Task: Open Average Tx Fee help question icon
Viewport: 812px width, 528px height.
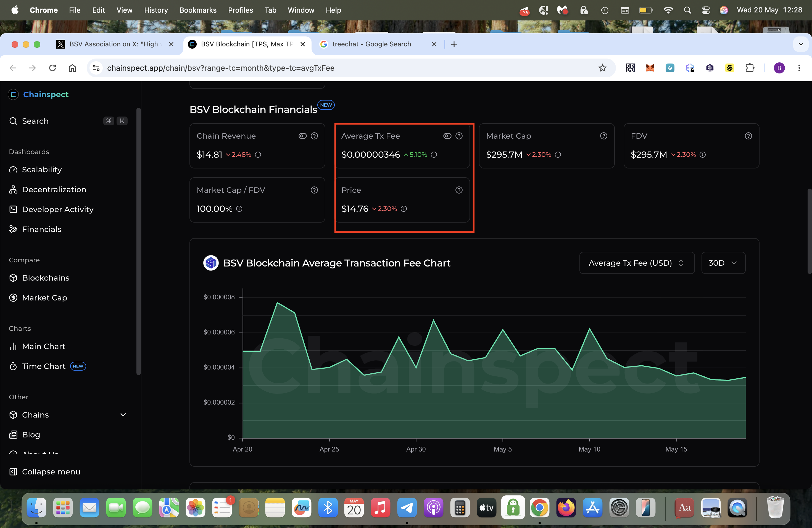Action: pos(459,136)
